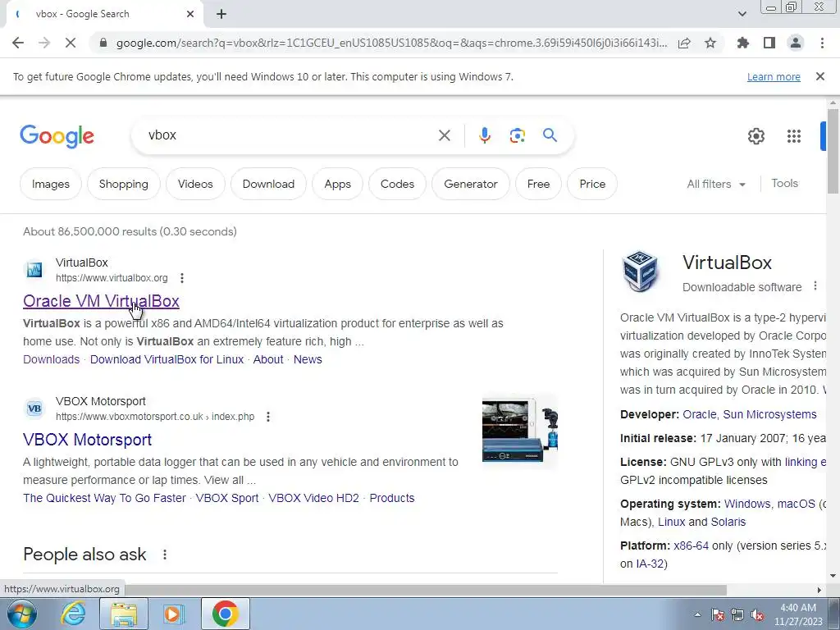
Task: Open The Quickest Way To Go Faster link
Action: 104,498
